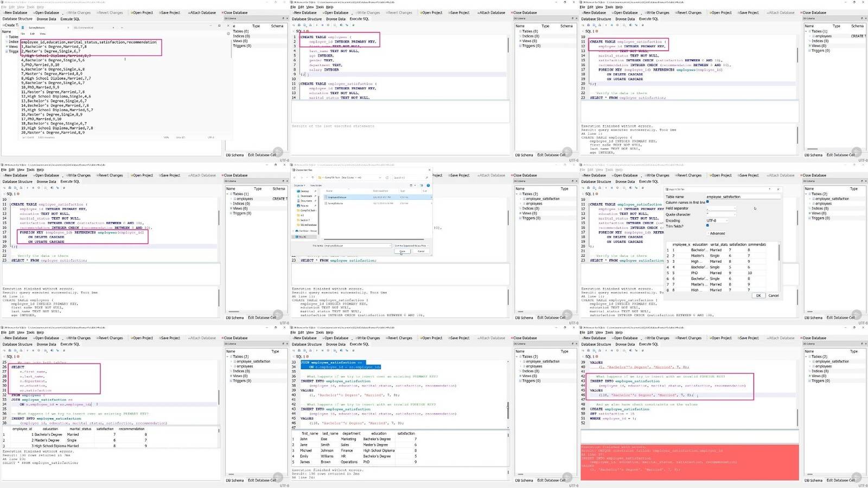
Task: Expand the Advanced section in import dialog
Action: (717, 233)
